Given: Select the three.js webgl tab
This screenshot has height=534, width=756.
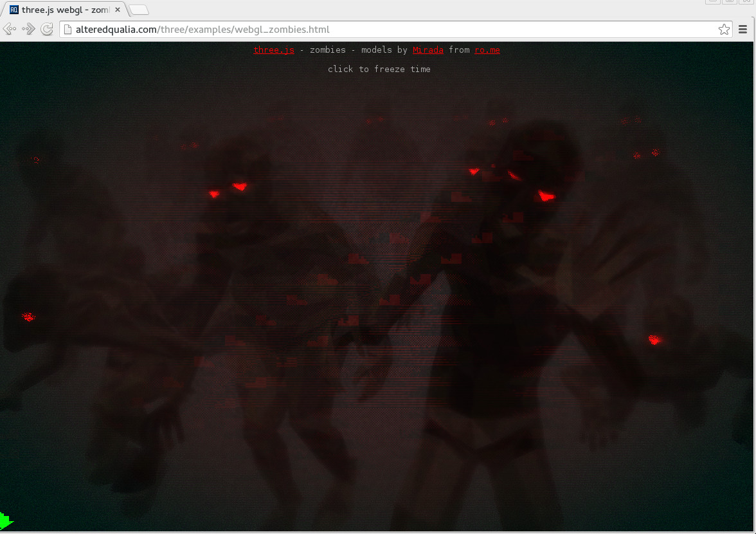Looking at the screenshot, I should 64,10.
